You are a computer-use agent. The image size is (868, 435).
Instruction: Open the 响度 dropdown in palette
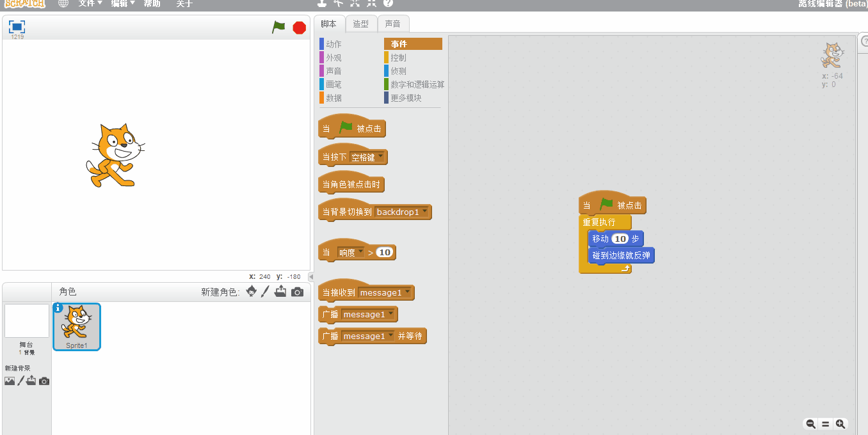click(351, 253)
